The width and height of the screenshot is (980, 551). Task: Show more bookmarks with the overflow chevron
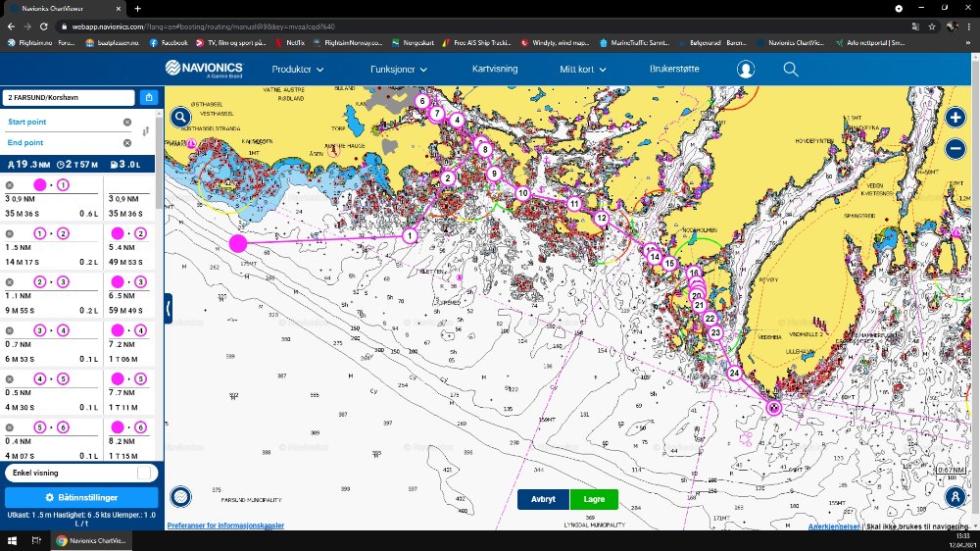click(x=968, y=43)
